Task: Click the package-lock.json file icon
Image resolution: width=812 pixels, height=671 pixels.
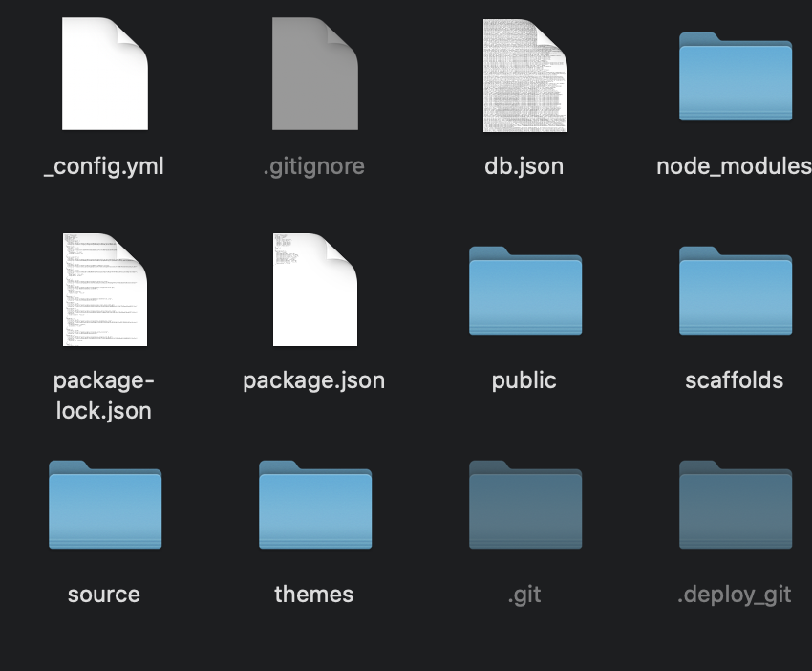Action: tap(104, 289)
